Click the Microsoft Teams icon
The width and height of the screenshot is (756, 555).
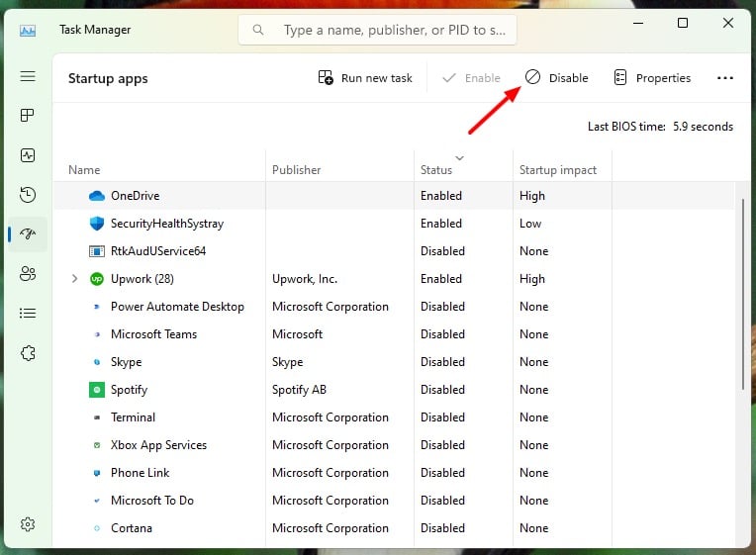click(97, 334)
